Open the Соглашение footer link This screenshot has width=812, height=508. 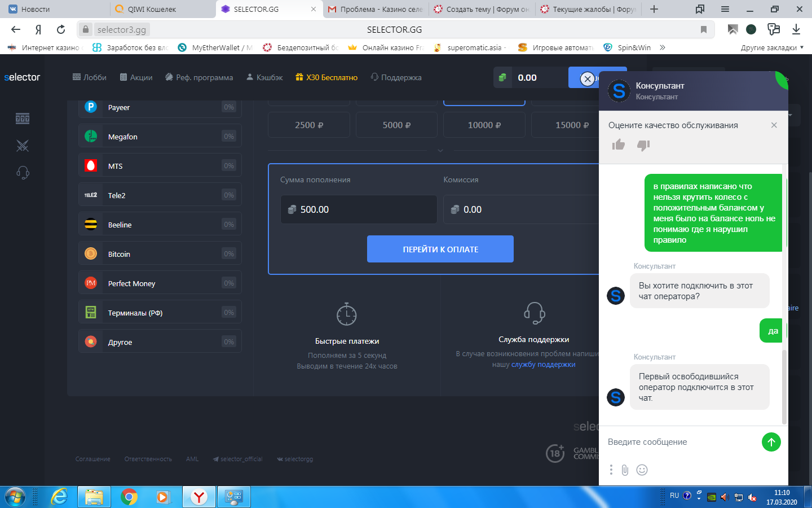(x=93, y=459)
